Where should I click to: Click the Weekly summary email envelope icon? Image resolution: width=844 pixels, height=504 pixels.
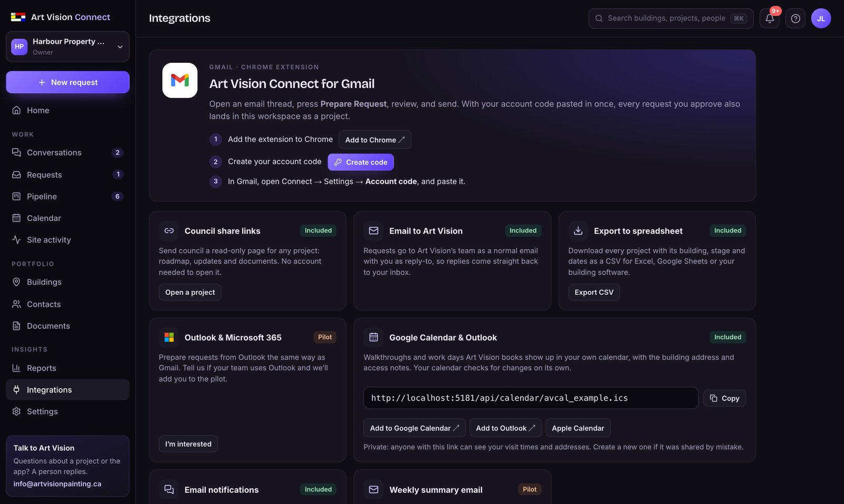pos(373,490)
